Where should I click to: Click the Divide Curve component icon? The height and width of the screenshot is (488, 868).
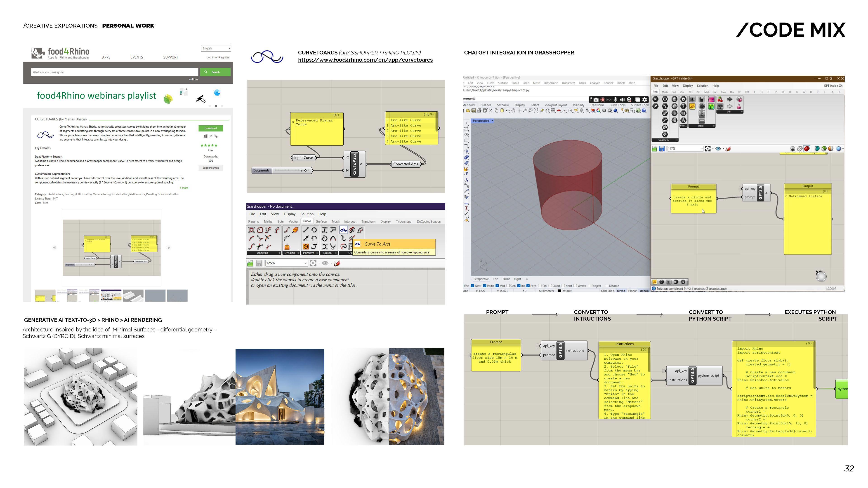pos(287,230)
